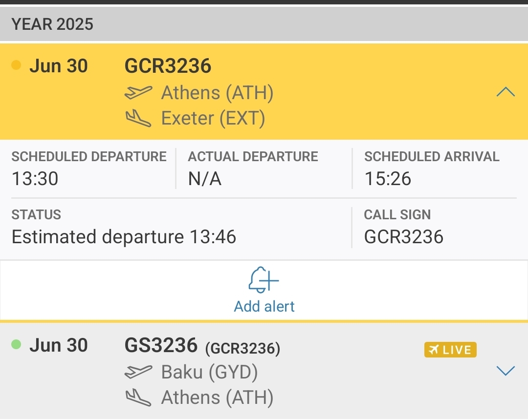Tap the airplane icon inside the LIVE badge

[434, 349]
